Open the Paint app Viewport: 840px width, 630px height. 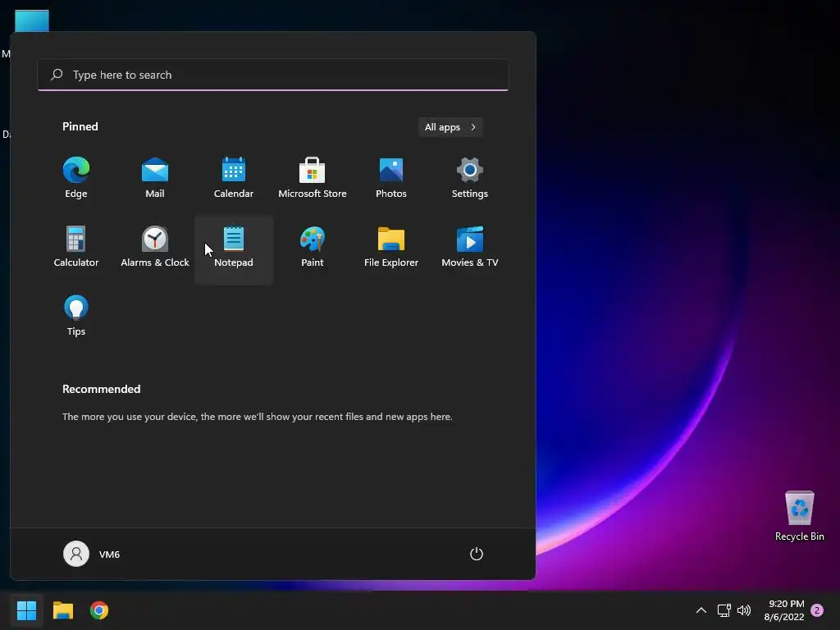click(x=313, y=247)
